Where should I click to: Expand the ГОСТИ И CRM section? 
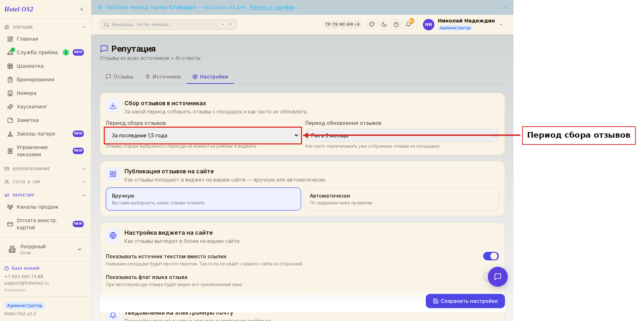pyautogui.click(x=45, y=182)
